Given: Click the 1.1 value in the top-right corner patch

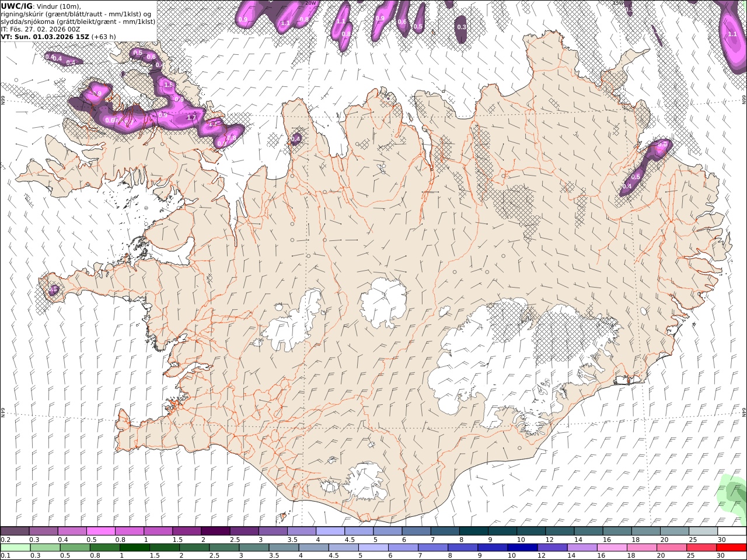Looking at the screenshot, I should 732,34.
